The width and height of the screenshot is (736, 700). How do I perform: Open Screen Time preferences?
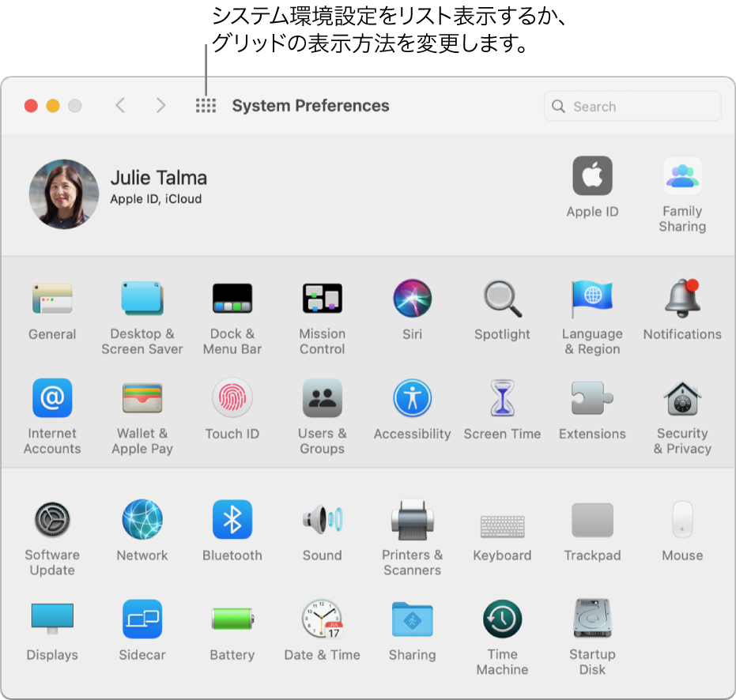pos(502,398)
